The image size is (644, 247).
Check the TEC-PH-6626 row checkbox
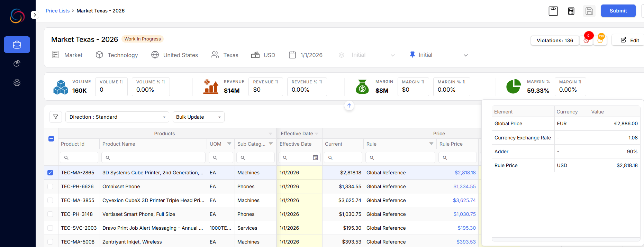50,186
